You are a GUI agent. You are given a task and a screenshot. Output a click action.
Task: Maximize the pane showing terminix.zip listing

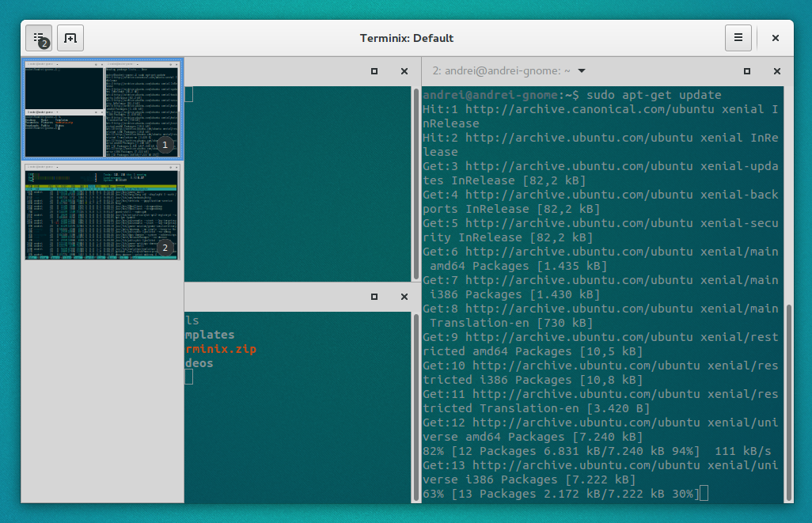pos(374,297)
